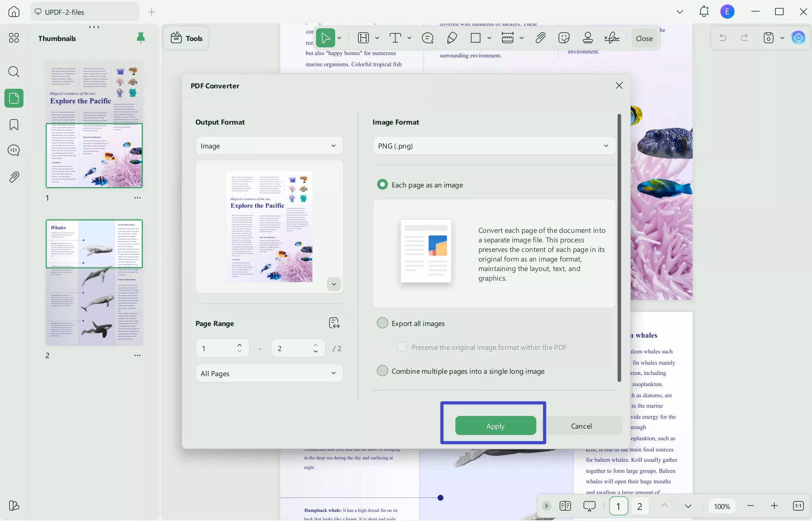Expand the All Pages dropdown
The height and width of the screenshot is (521, 812).
coord(269,373)
